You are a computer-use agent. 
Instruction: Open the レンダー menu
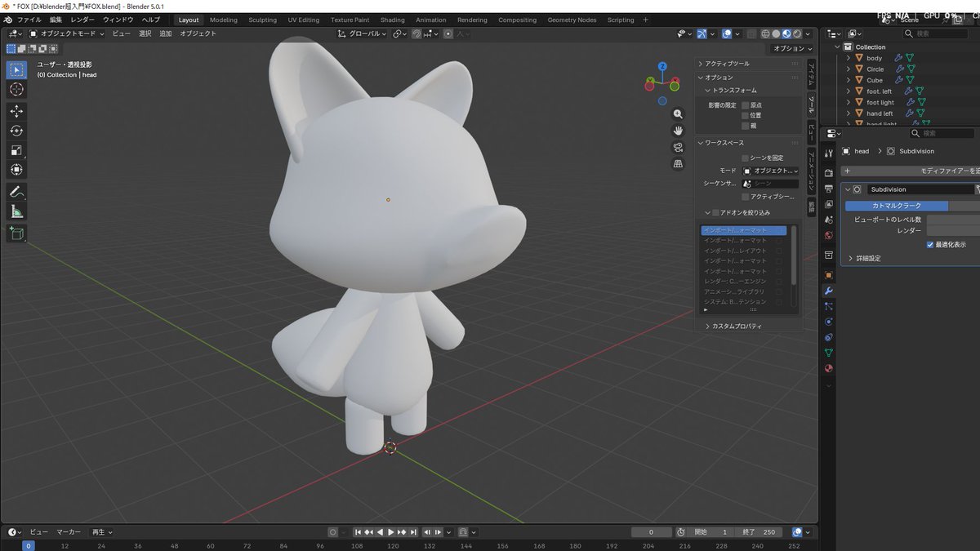click(x=82, y=20)
